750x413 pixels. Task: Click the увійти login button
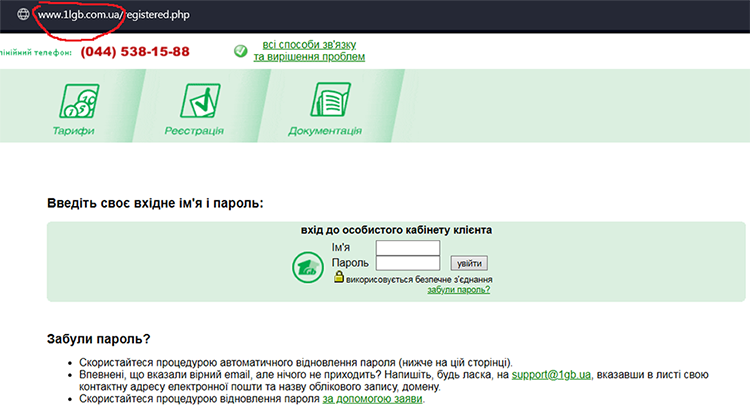469,263
